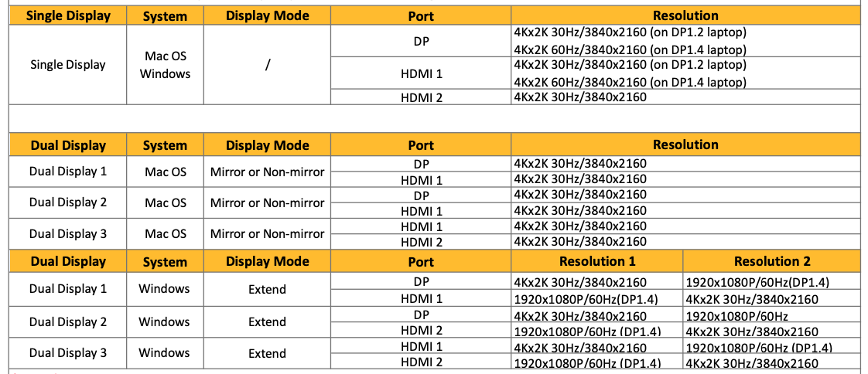Image resolution: width=868 pixels, height=374 pixels.
Task: Select the slash cell under Display Mode
Action: (268, 65)
